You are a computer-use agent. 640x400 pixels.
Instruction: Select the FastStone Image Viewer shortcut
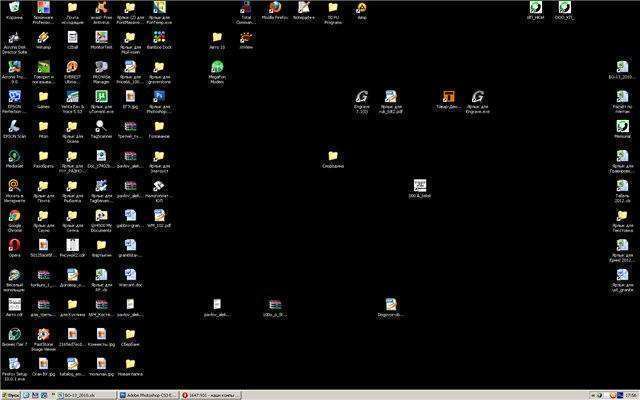point(43,340)
